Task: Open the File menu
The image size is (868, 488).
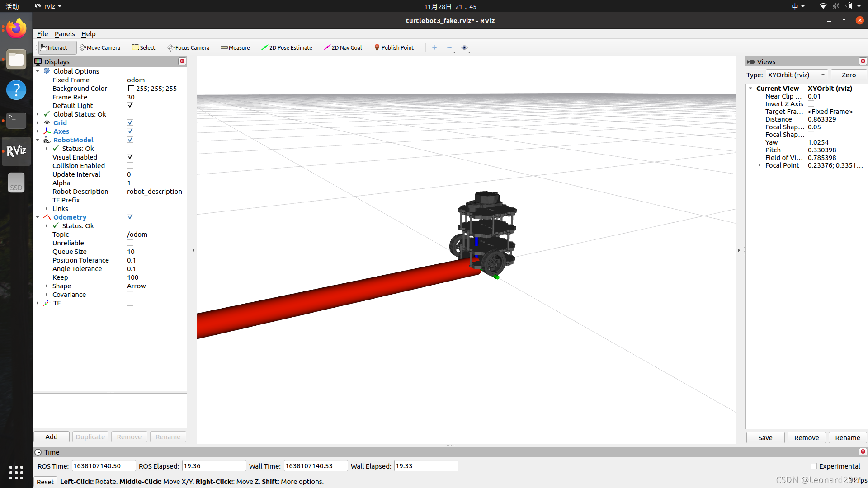Action: 42,34
